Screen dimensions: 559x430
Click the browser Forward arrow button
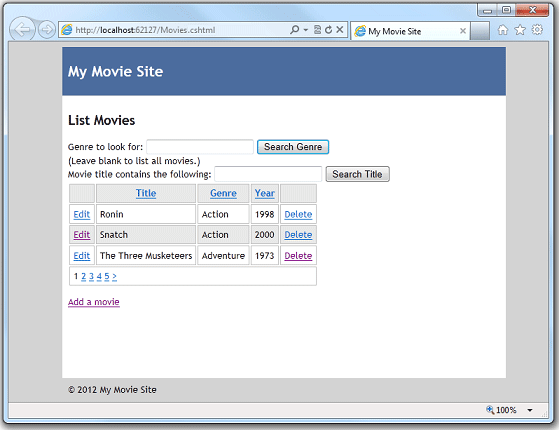click(47, 30)
